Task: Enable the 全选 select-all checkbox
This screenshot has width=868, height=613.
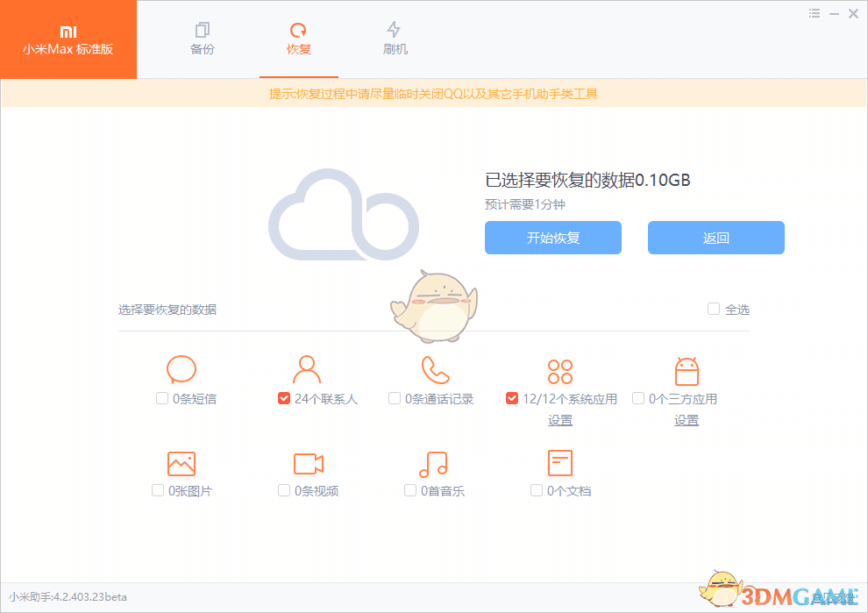Action: point(713,309)
